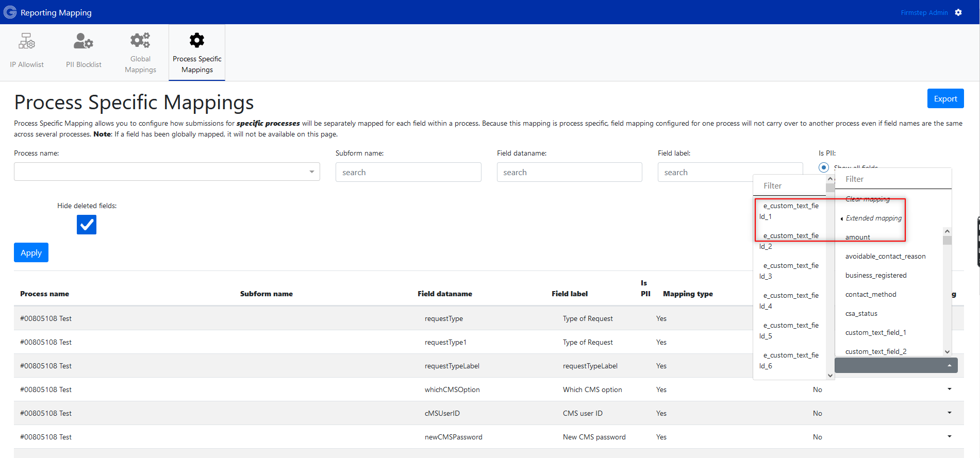Click the Filter box in extended mapping list
980x458 pixels.
coord(790,185)
